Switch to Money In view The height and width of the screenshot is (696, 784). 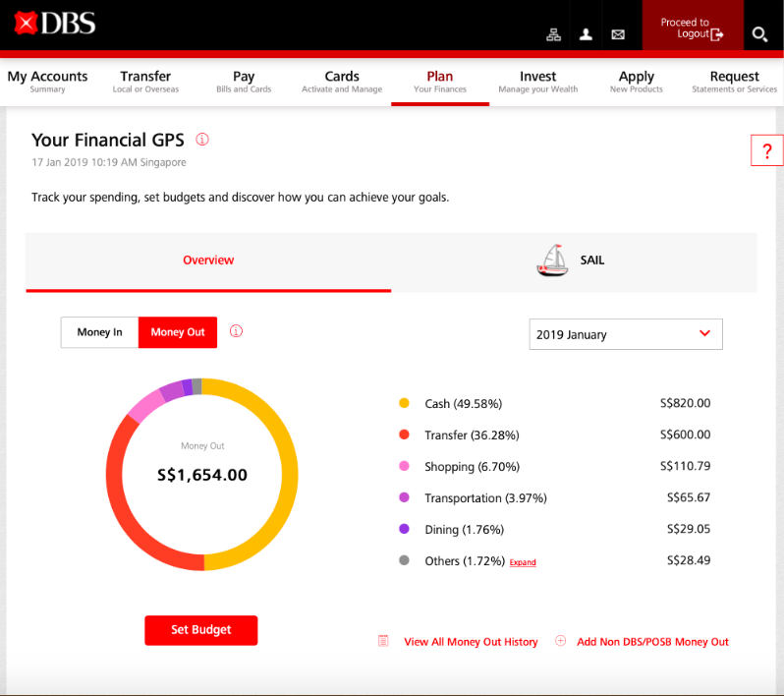pos(99,332)
